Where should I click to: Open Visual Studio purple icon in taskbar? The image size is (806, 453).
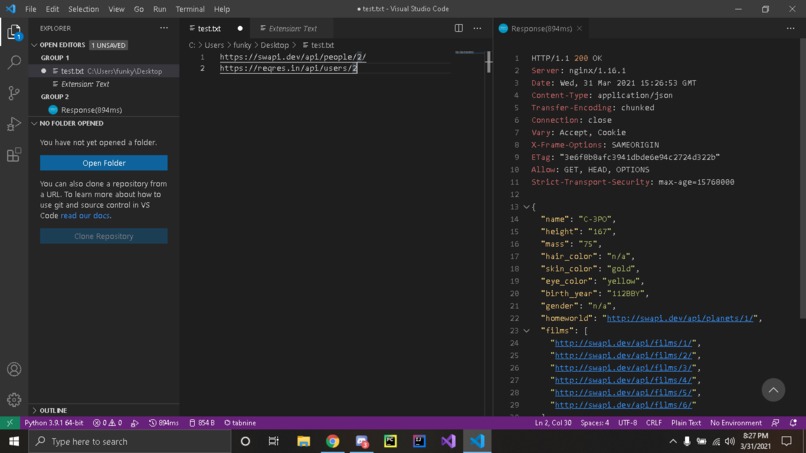coord(448,441)
